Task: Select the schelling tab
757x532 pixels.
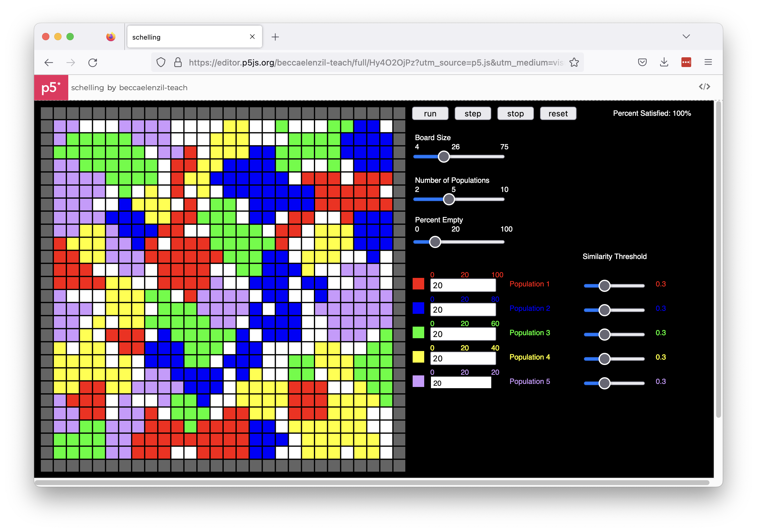Action: point(194,37)
